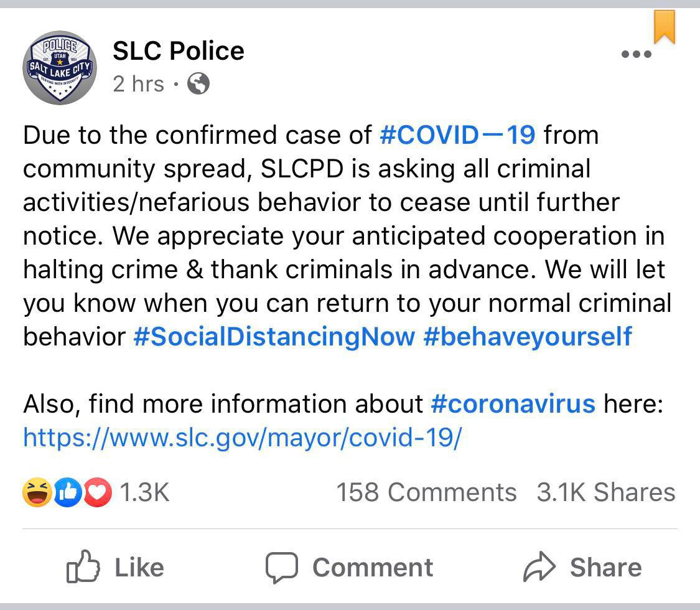Click the public globe privacy icon
700x610 pixels.
[x=198, y=84]
